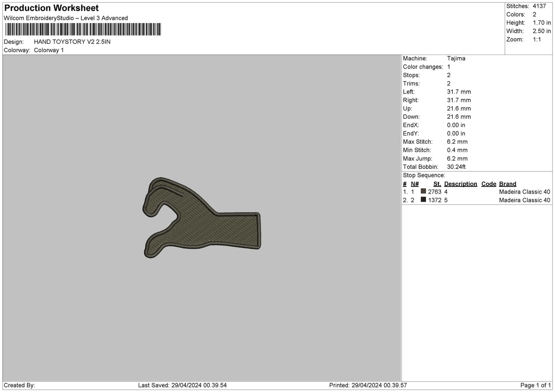
Task: Click the "Printed: 29/04/2024 00.39.57" footer text
Action: [368, 385]
